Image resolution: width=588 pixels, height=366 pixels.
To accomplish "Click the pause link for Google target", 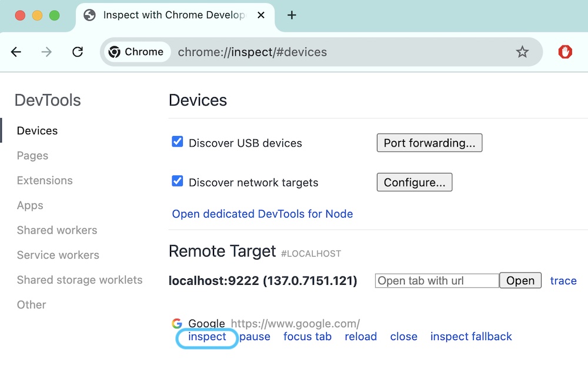I will 255,337.
